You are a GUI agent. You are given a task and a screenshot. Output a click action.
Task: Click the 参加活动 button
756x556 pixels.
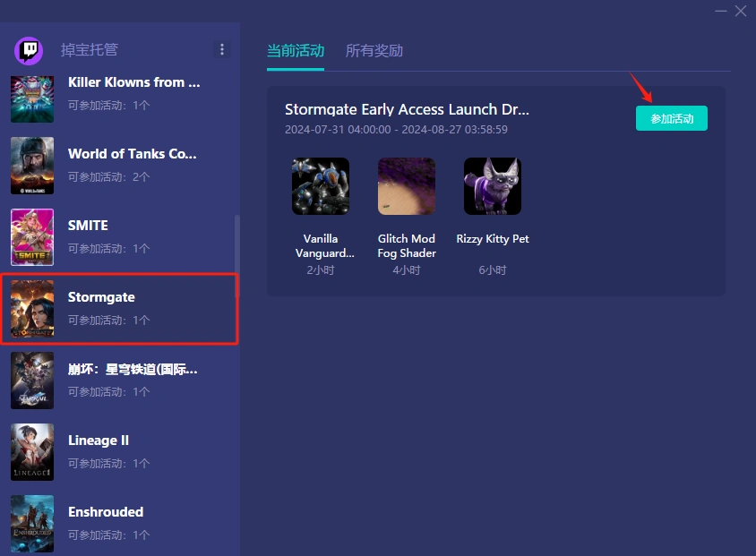(672, 118)
